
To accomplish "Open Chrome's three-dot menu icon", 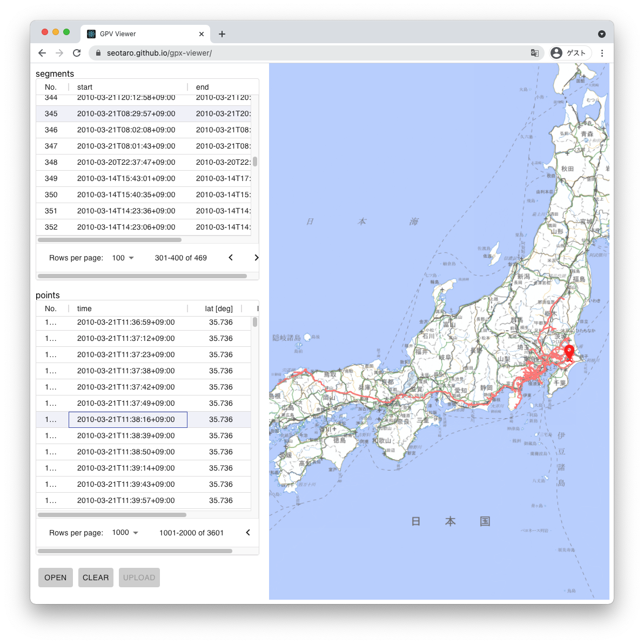I will tap(602, 53).
